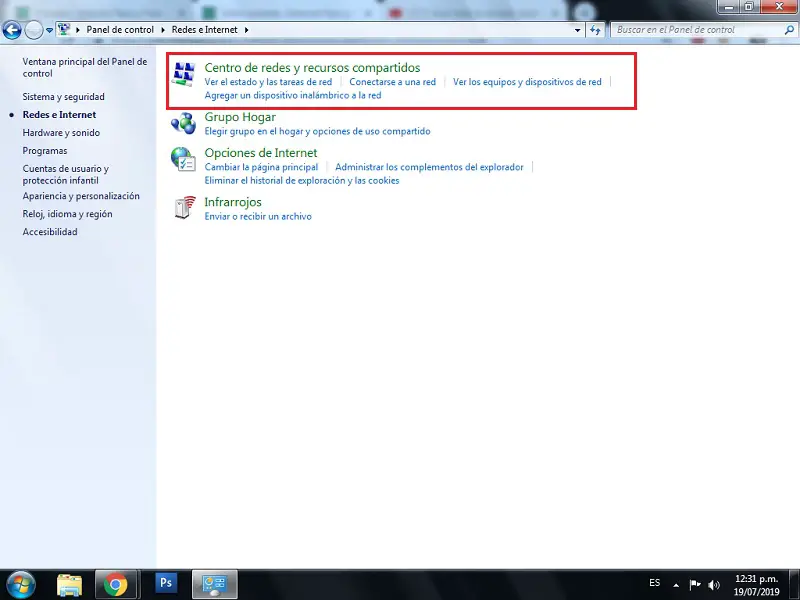Select Sistema y seguridad in sidebar

point(63,97)
